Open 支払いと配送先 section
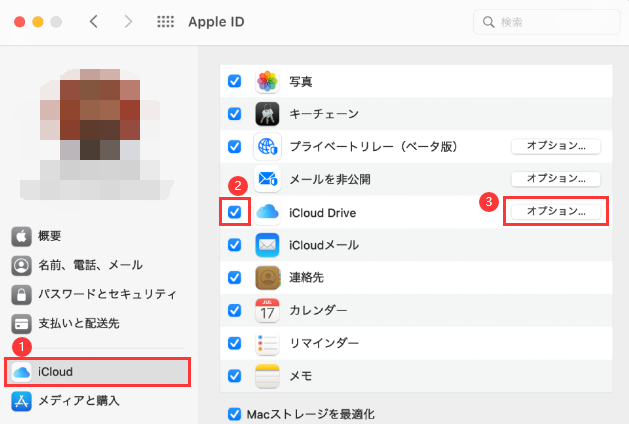Image resolution: width=629 pixels, height=424 pixels. tap(79, 324)
